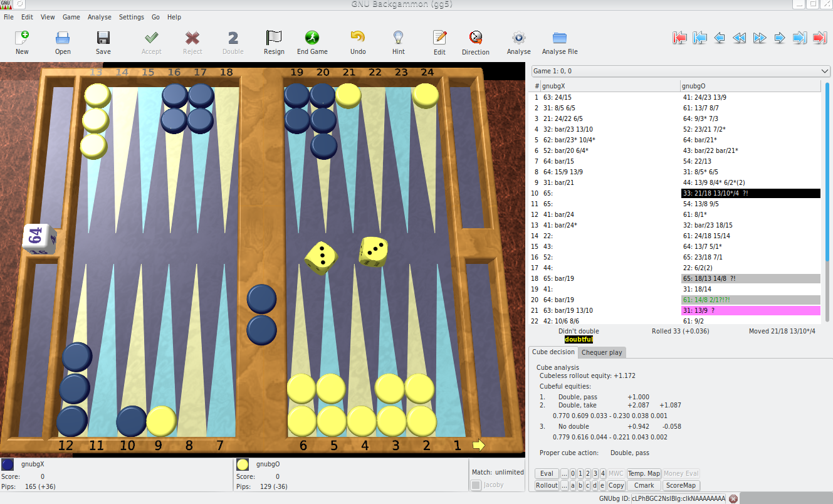
Task: Change play Direction via toolbar icon
Action: tap(475, 38)
